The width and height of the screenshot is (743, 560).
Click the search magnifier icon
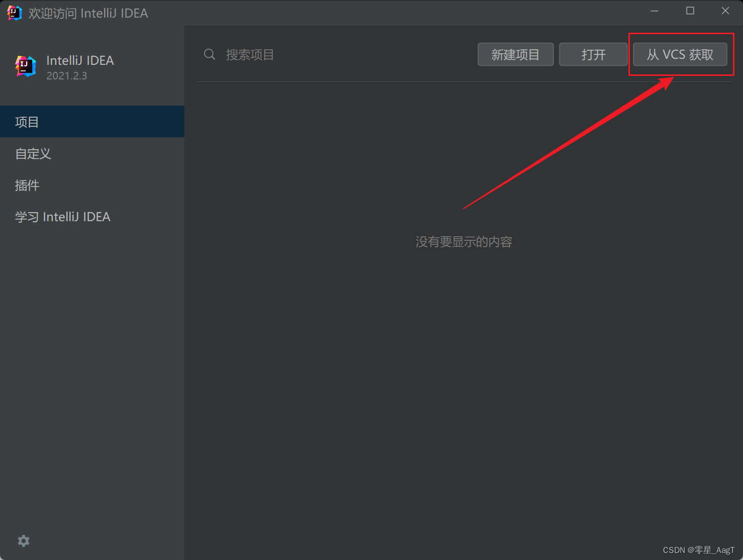coord(210,54)
